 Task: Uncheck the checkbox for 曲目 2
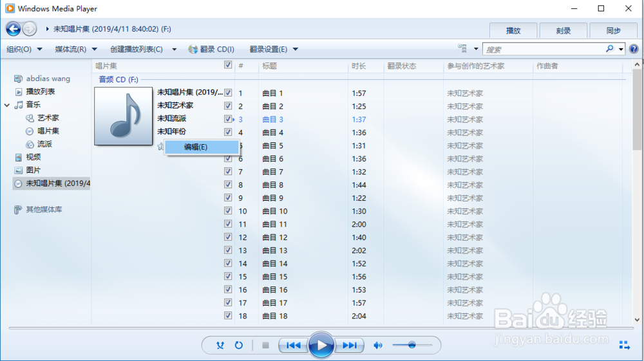228,106
